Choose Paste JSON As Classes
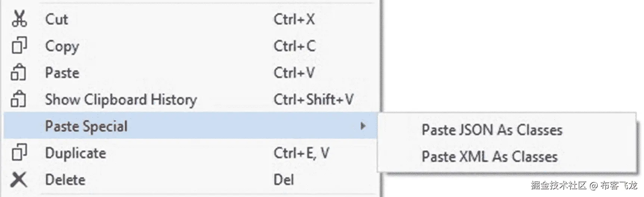Viewport: 644px width, 197px height. click(x=492, y=130)
